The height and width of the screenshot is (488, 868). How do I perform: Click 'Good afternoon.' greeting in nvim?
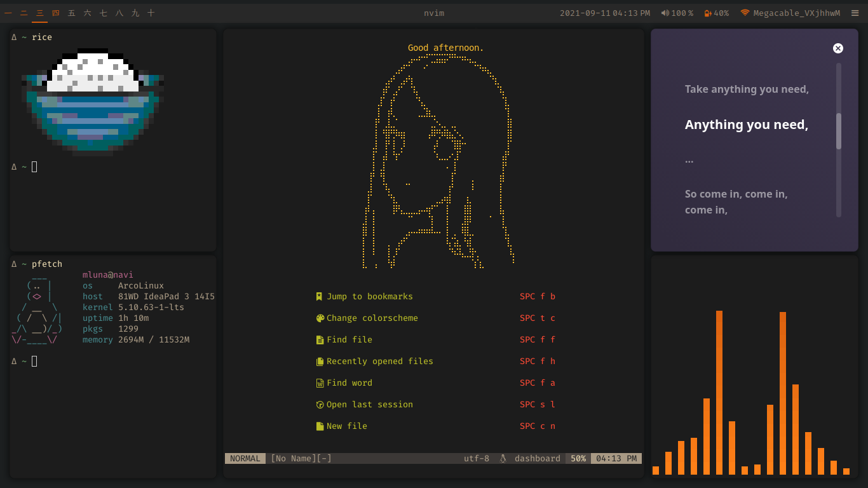446,48
